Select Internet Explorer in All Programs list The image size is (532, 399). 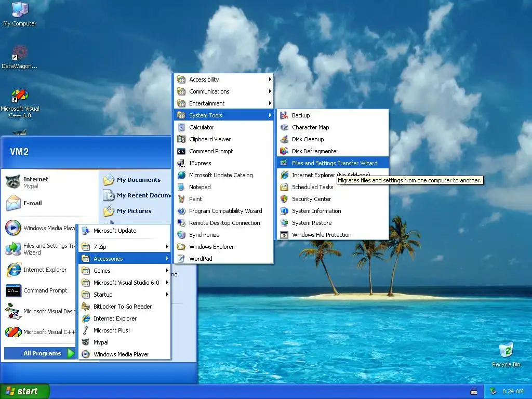[125, 318]
